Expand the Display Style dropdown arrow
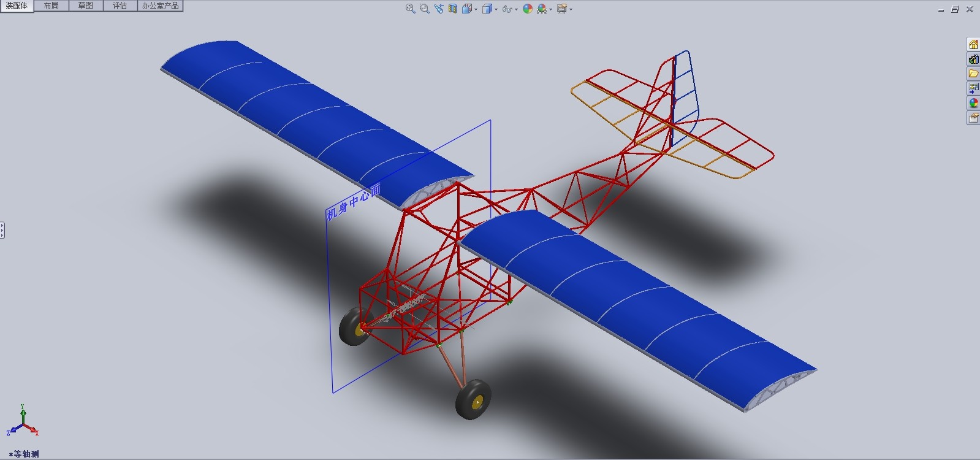 pyautogui.click(x=496, y=9)
